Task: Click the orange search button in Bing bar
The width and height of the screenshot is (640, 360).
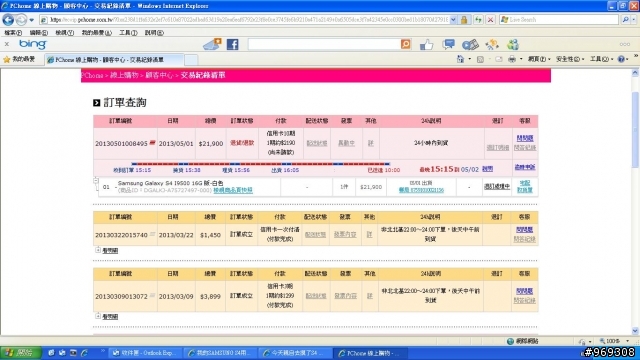Action: tap(405, 44)
